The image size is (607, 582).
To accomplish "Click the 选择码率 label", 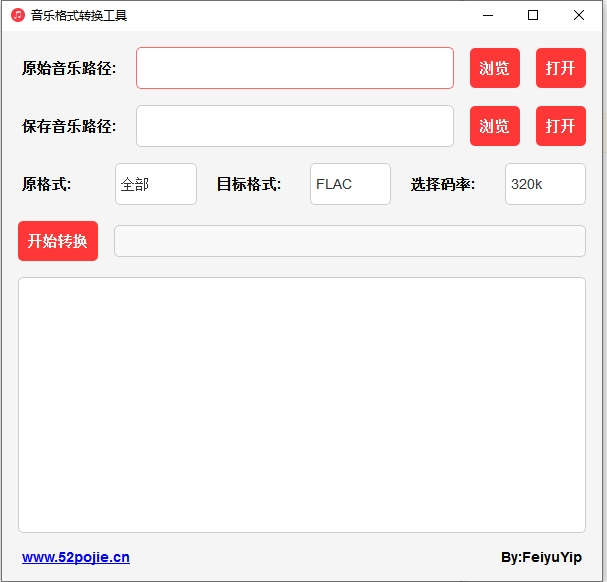I will (443, 184).
